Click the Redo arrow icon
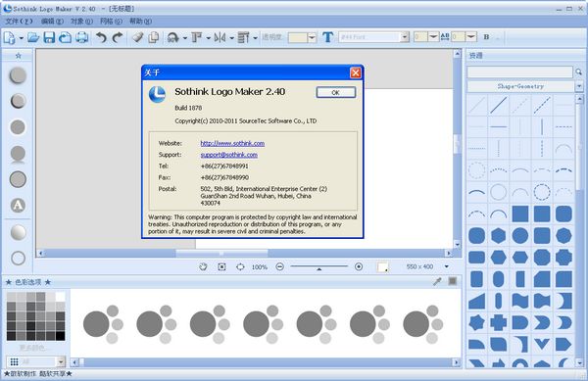The width and height of the screenshot is (588, 381). tap(118, 37)
